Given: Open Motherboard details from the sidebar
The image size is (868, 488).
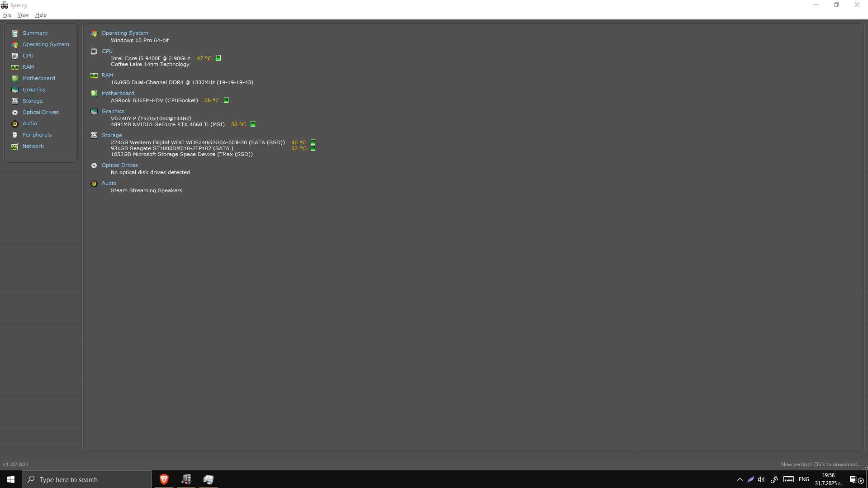Looking at the screenshot, I should click(39, 78).
